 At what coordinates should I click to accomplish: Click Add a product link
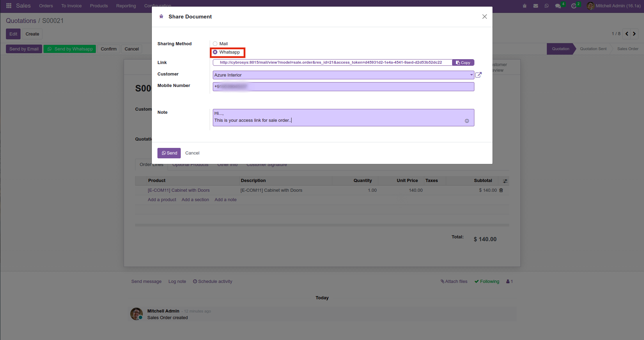tap(162, 200)
